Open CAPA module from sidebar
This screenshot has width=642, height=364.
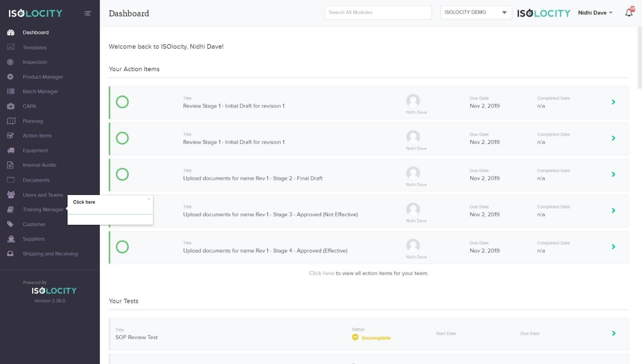[x=29, y=106]
